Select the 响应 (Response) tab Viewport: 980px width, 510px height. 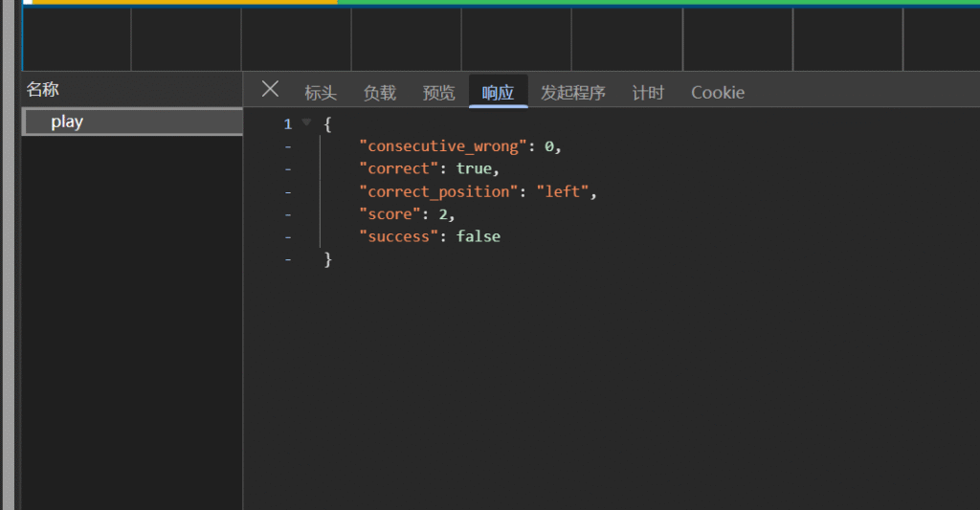(498, 93)
